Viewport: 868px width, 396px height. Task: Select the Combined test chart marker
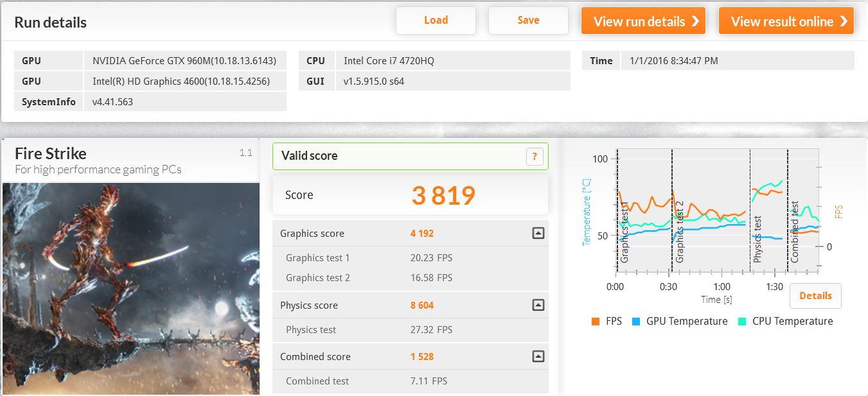coord(794,232)
